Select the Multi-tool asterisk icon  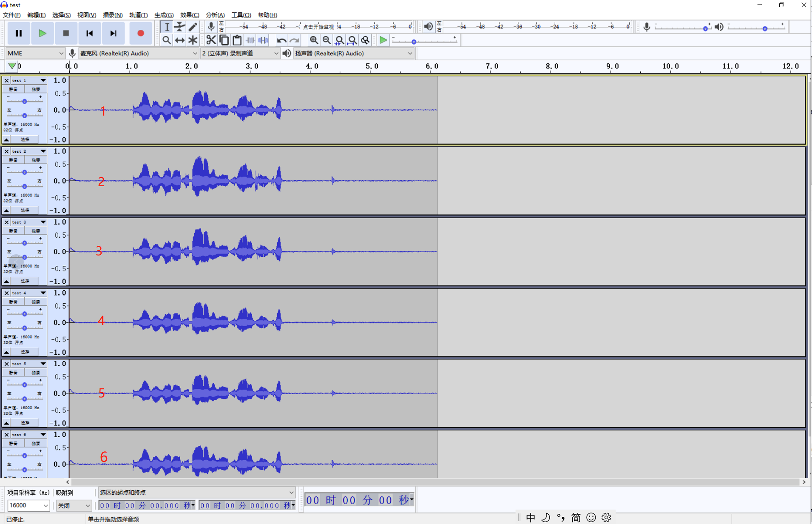pyautogui.click(x=193, y=40)
